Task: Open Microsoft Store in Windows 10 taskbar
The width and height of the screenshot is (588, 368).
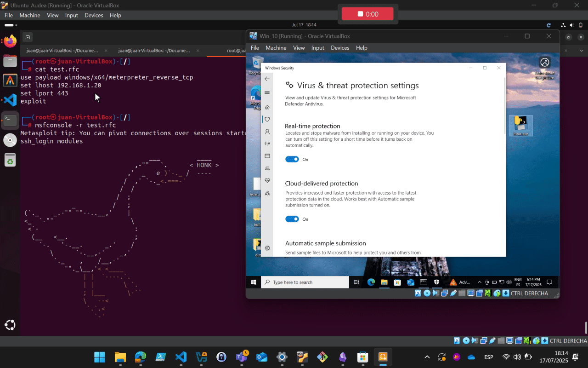Action: click(x=397, y=282)
